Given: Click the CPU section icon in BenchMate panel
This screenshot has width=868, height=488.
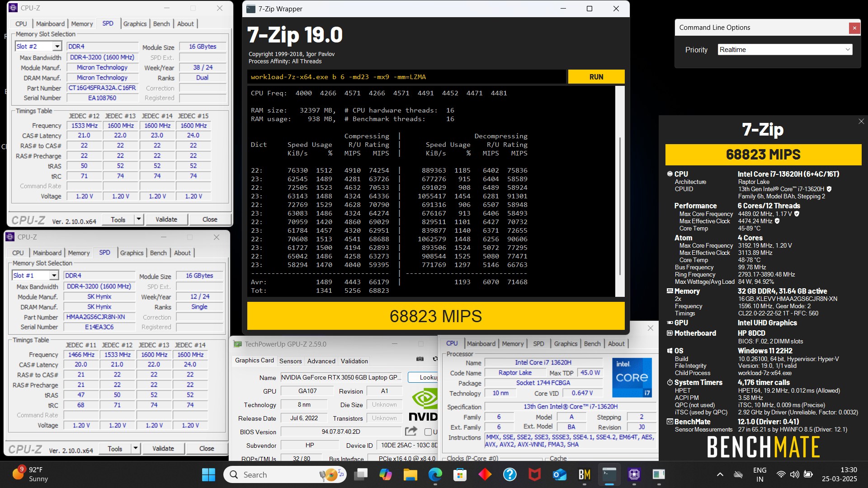Looking at the screenshot, I should pyautogui.click(x=670, y=174).
